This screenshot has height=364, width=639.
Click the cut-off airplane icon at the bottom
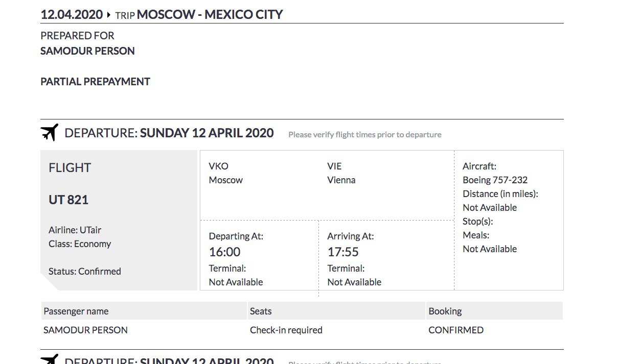(50, 359)
